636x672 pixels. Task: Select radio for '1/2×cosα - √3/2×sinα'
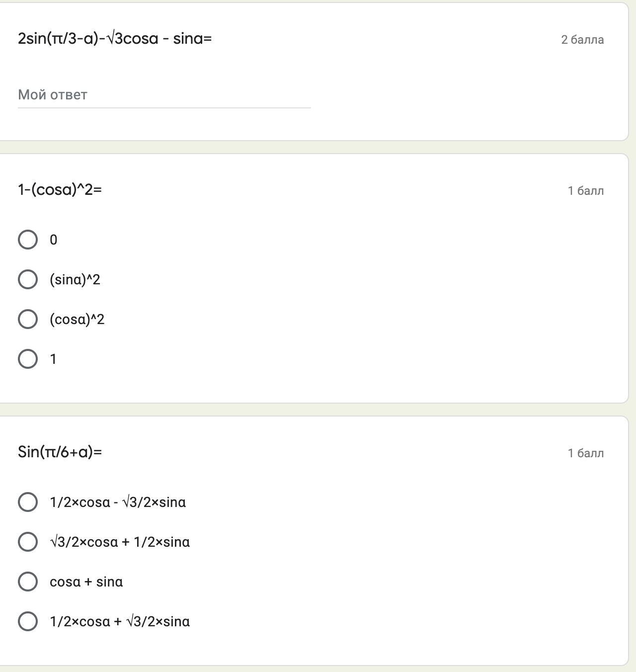tap(28, 502)
